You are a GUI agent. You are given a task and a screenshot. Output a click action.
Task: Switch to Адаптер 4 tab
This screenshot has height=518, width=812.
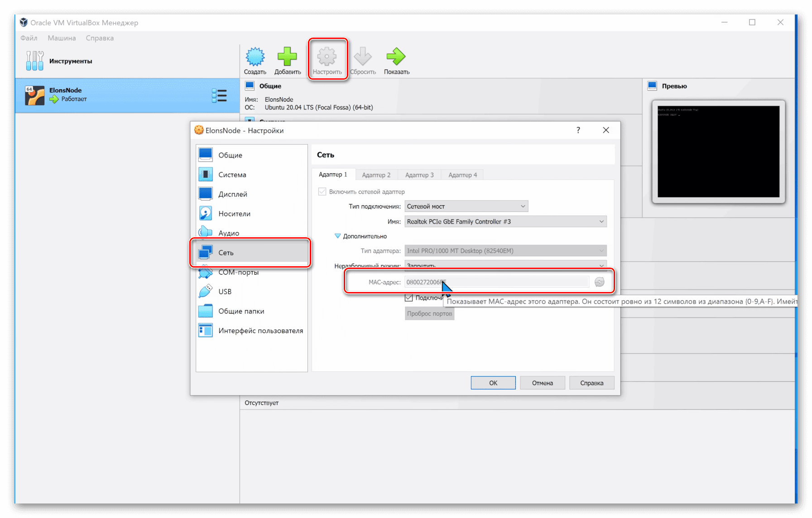pyautogui.click(x=462, y=175)
